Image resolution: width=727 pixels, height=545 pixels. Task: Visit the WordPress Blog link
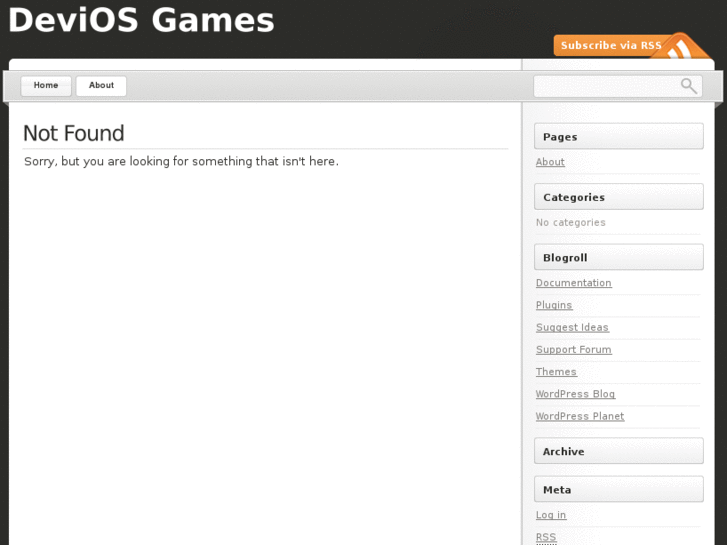click(x=575, y=394)
